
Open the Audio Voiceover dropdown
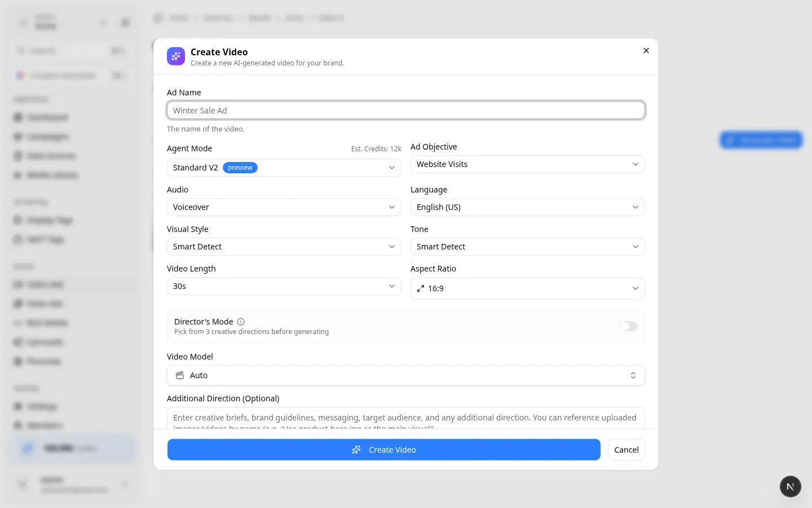coord(284,207)
